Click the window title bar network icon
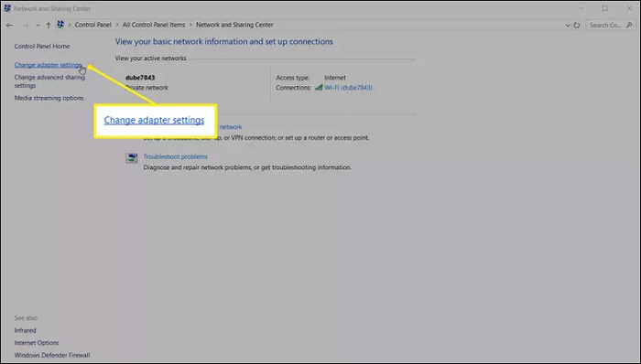 tap(7, 8)
